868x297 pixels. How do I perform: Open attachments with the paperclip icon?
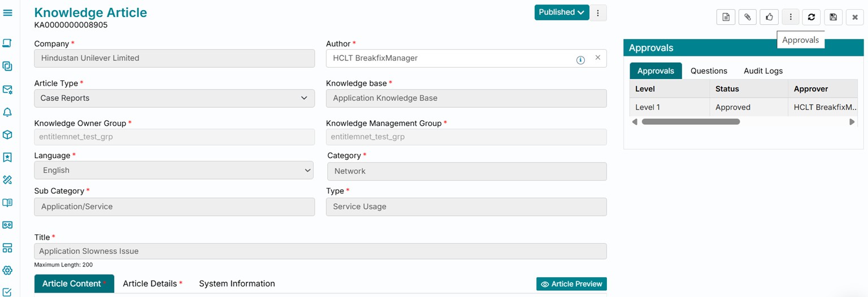pos(747,17)
